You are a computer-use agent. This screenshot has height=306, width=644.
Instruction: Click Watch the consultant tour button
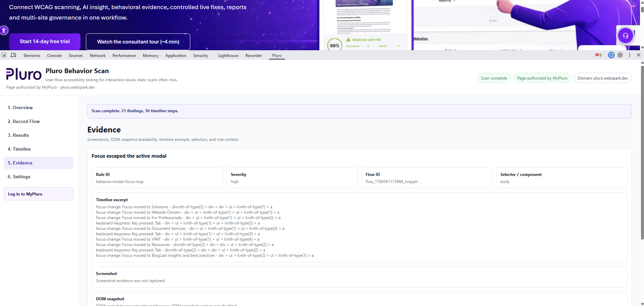tap(138, 41)
